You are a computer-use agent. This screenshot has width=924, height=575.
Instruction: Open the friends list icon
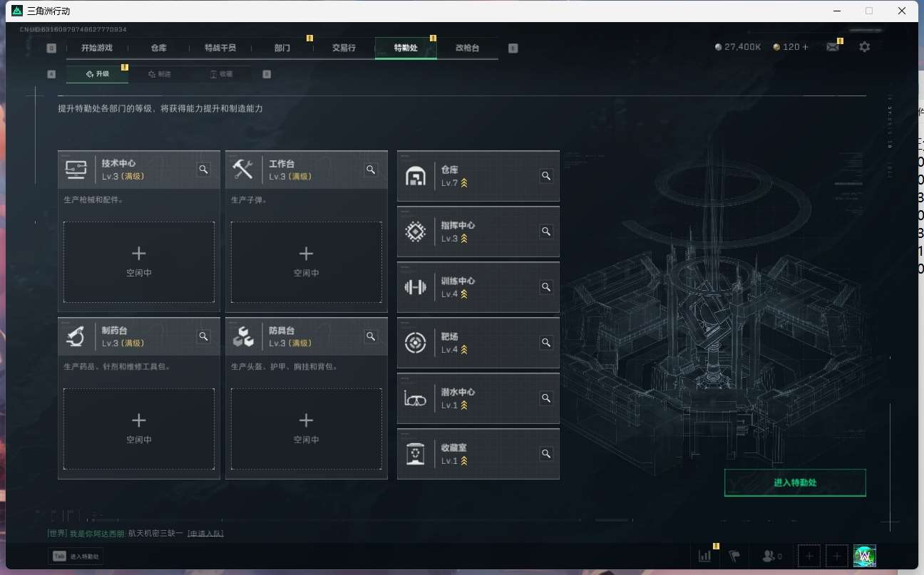coord(772,556)
